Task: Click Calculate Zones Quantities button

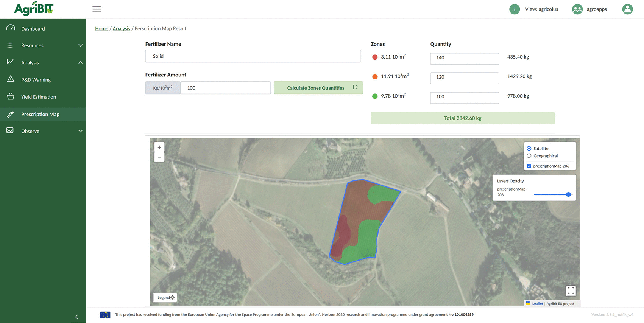Action: click(x=318, y=88)
